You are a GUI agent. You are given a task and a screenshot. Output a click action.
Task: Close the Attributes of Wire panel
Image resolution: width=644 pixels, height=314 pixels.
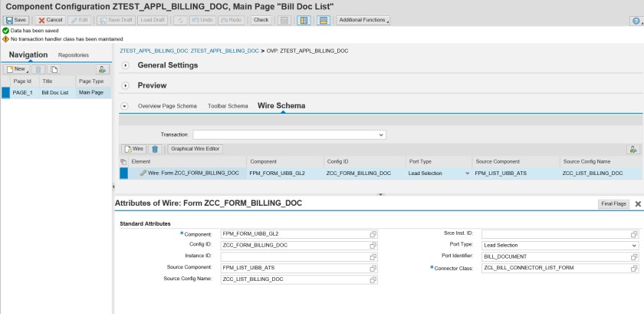[638, 204]
